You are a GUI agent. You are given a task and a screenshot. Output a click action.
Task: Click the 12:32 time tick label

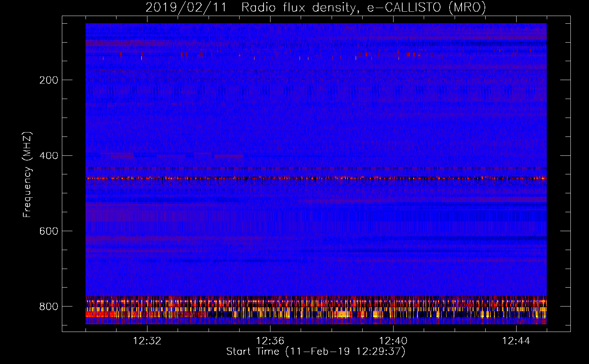coord(147,341)
